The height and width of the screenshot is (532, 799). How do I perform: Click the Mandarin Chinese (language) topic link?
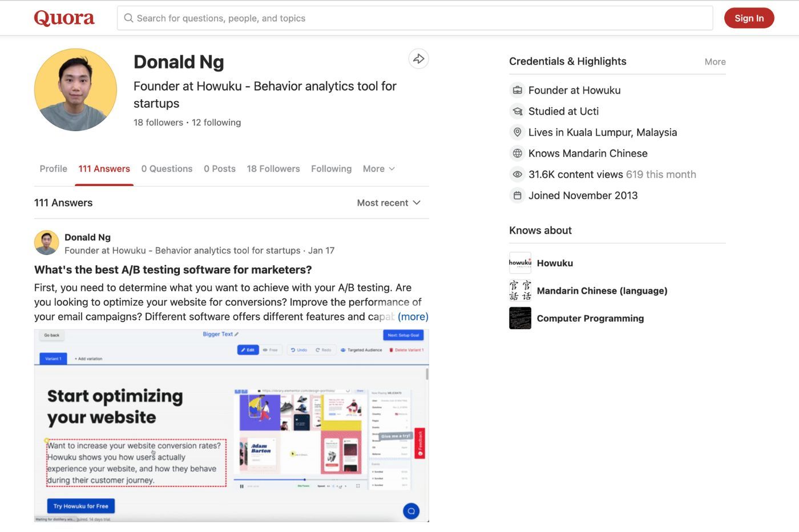pyautogui.click(x=602, y=291)
